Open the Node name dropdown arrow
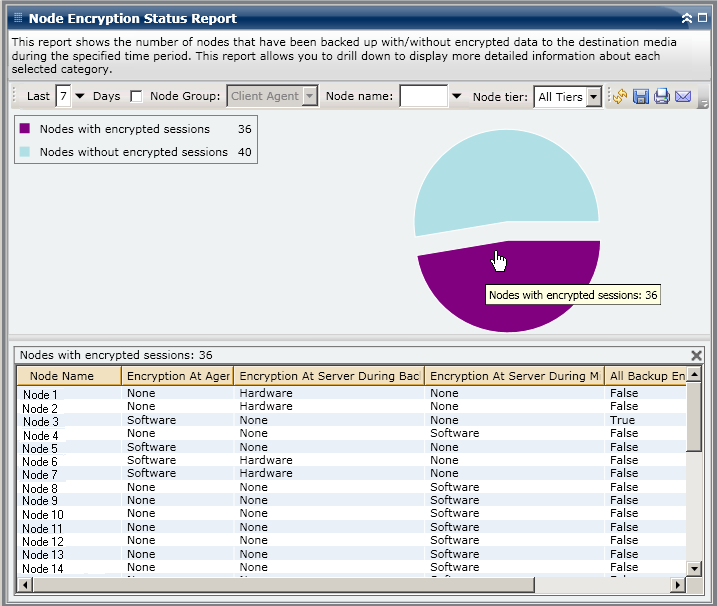 (457, 97)
